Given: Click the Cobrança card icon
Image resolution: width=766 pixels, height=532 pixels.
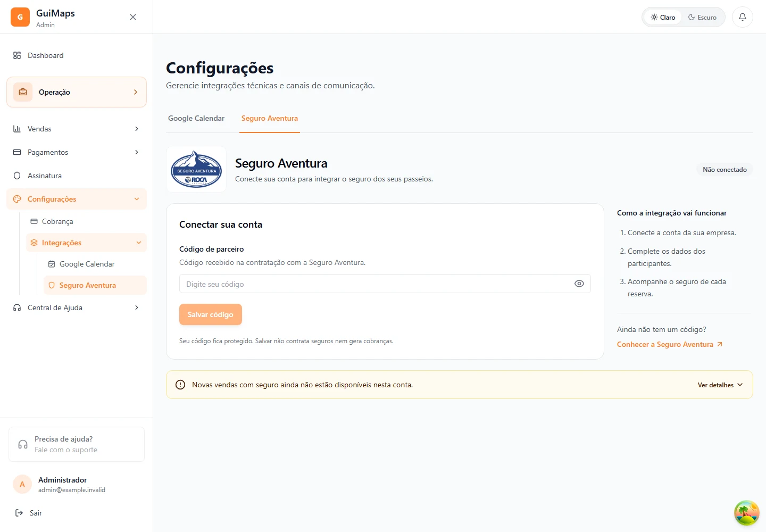Looking at the screenshot, I should click(34, 221).
